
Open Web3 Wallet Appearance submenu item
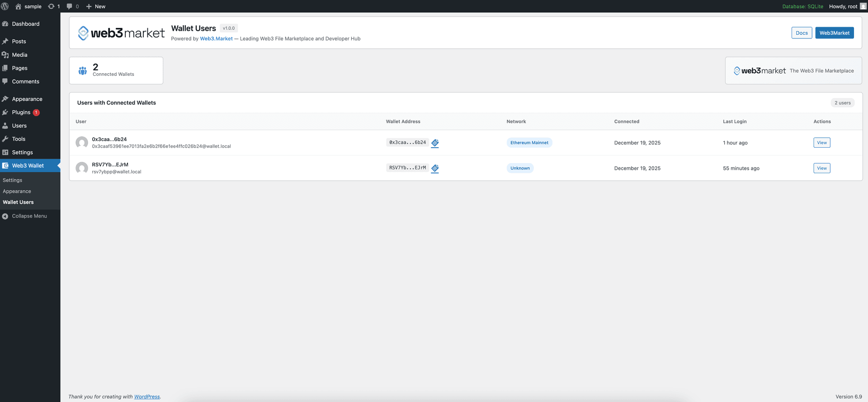(17, 192)
